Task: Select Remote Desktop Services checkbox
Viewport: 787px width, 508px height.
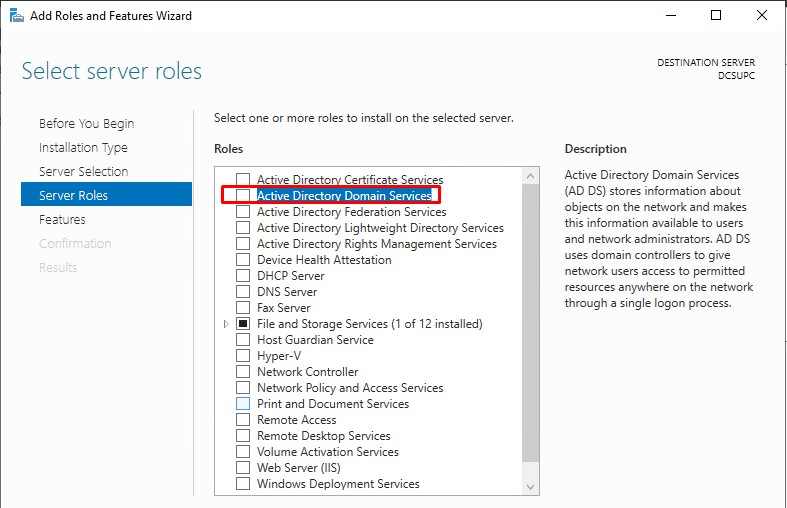Action: pyautogui.click(x=243, y=436)
